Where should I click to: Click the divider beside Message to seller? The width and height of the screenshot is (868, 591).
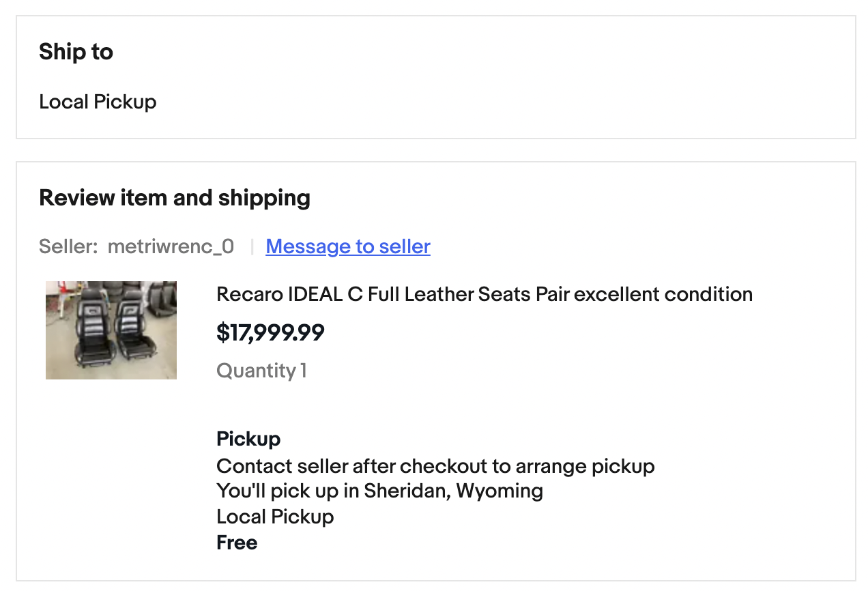coord(251,246)
